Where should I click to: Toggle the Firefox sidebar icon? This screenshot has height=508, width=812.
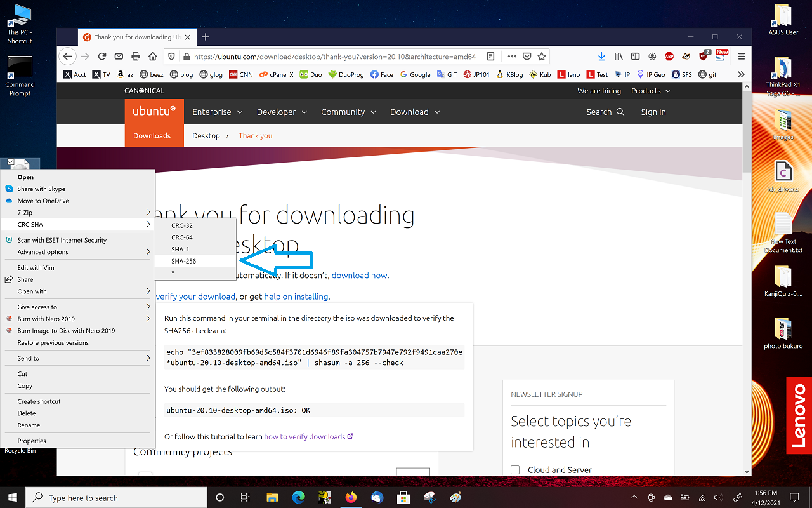point(635,57)
